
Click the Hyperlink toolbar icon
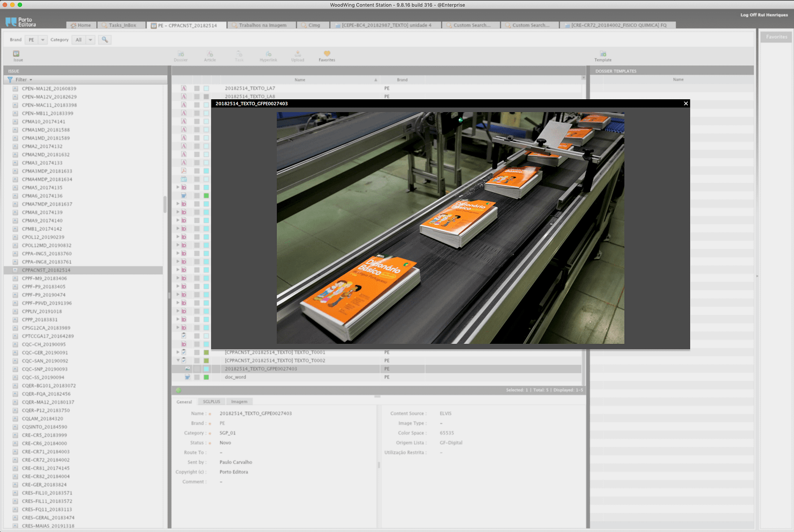[268, 54]
